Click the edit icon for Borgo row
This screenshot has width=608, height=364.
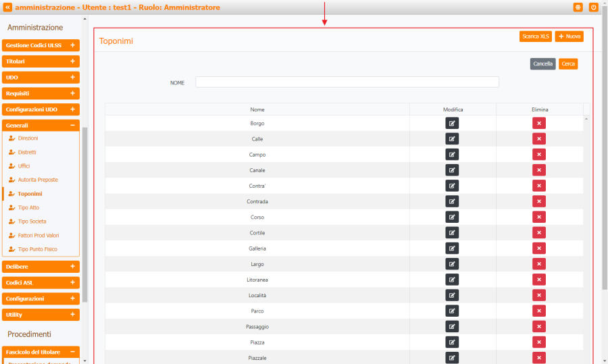click(452, 123)
